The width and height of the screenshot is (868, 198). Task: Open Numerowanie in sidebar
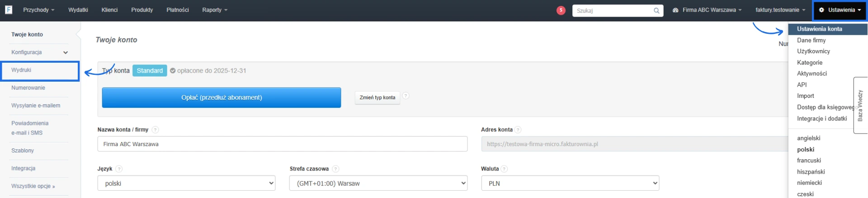(28, 88)
